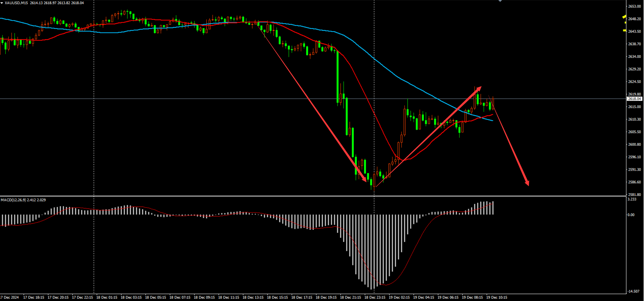644x301 pixels.
Task: Click the 18 Dec 17:15 time label
Action: (302, 297)
